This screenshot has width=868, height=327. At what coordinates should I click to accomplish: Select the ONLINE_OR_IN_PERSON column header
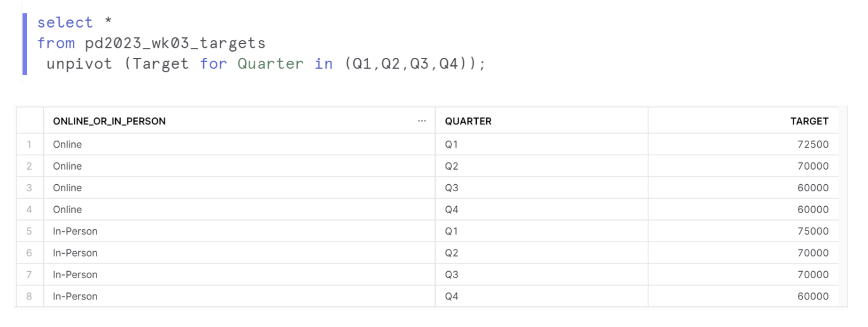[x=109, y=121]
